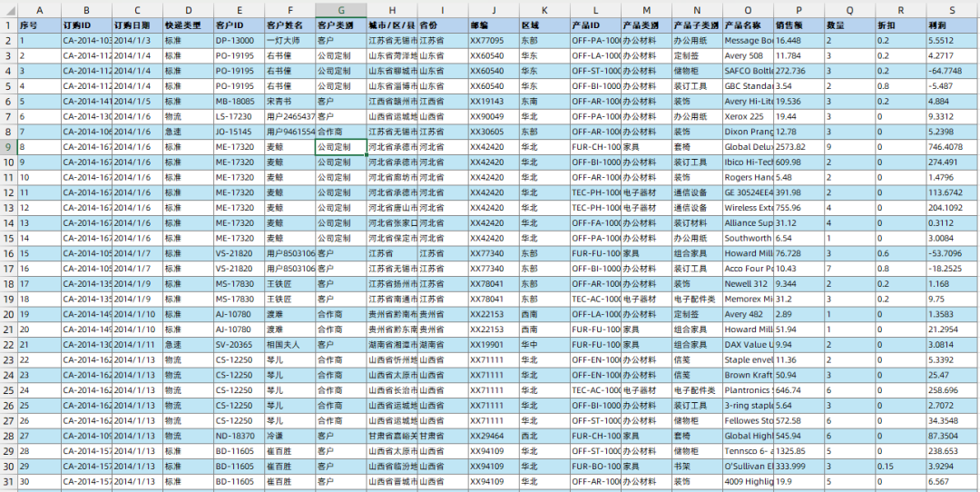Click the 区域 header cell
This screenshot has width=980, height=492.
(544, 25)
